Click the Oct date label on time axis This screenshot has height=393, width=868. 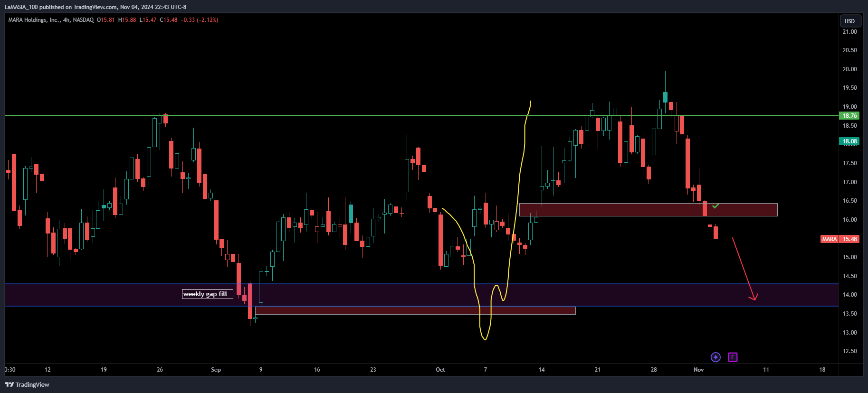click(440, 370)
